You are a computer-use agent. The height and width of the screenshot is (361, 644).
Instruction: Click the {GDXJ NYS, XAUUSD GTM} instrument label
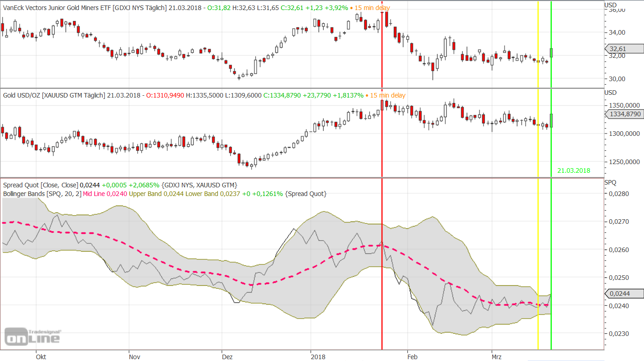pyautogui.click(x=199, y=185)
